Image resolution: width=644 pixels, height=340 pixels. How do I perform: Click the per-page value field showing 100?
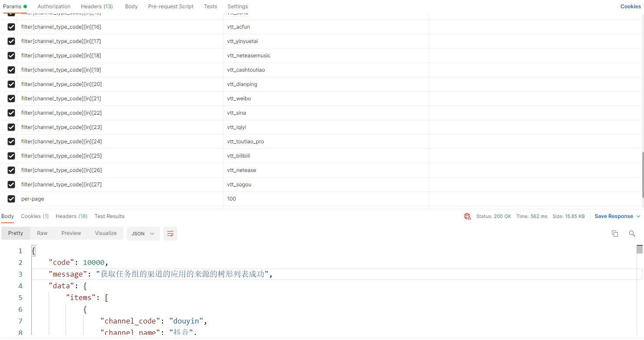point(325,199)
